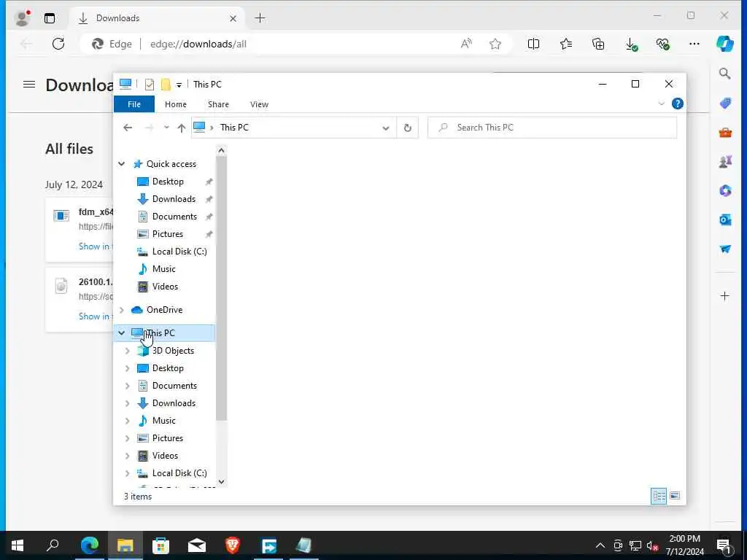
Task: Expand Documents under This PC
Action: 127,386
